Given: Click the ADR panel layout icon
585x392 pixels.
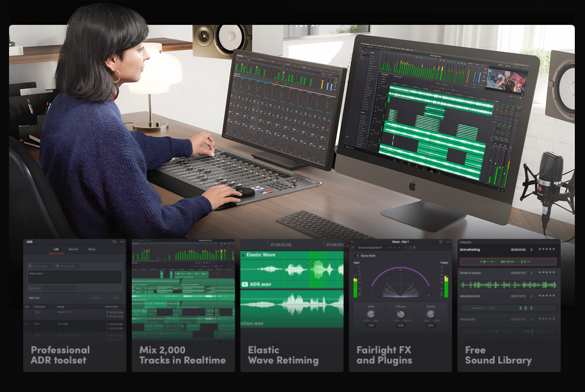Looking at the screenshot, I should (114, 242).
